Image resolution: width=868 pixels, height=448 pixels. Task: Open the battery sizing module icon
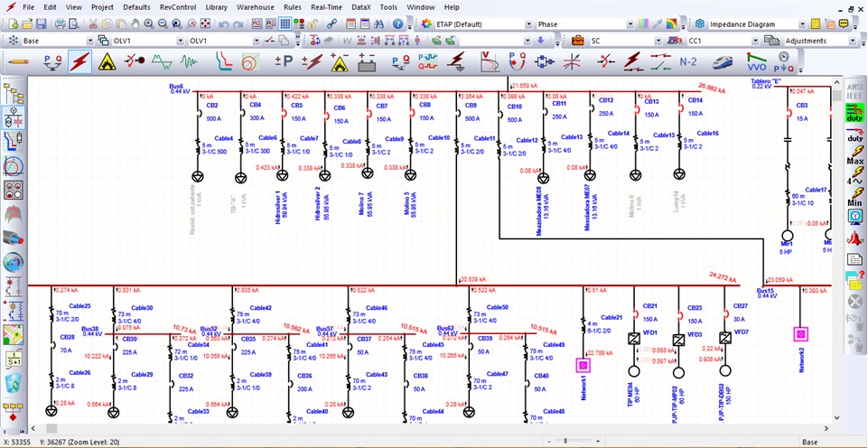coord(366,61)
